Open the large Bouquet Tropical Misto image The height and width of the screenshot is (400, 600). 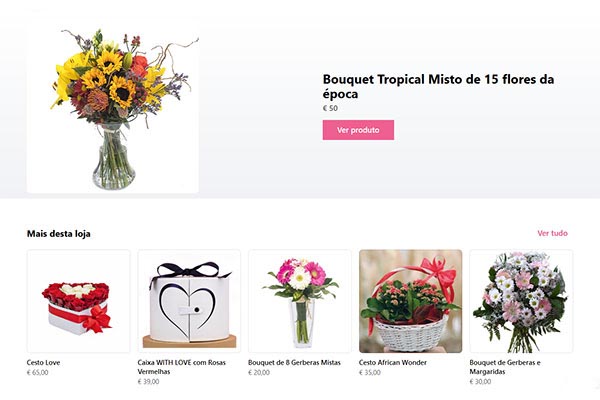click(x=112, y=105)
